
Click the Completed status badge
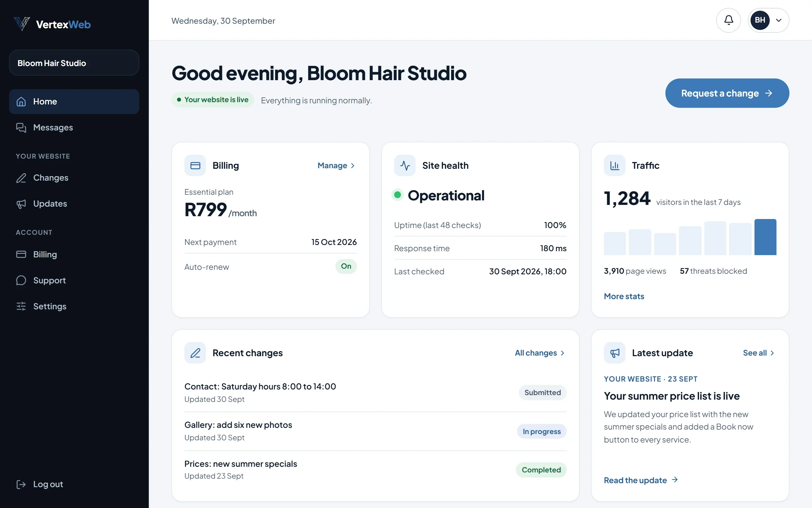point(541,470)
